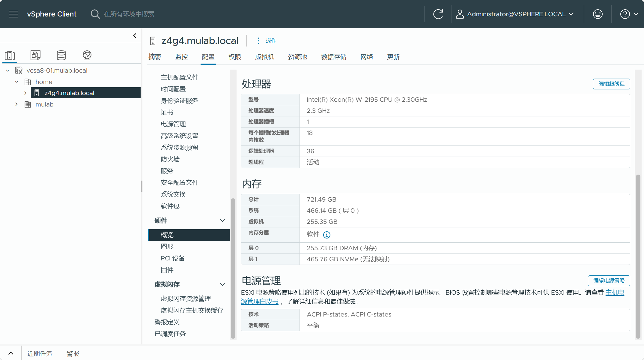Click the refresh icon in header
The image size is (644, 360).
coord(438,14)
